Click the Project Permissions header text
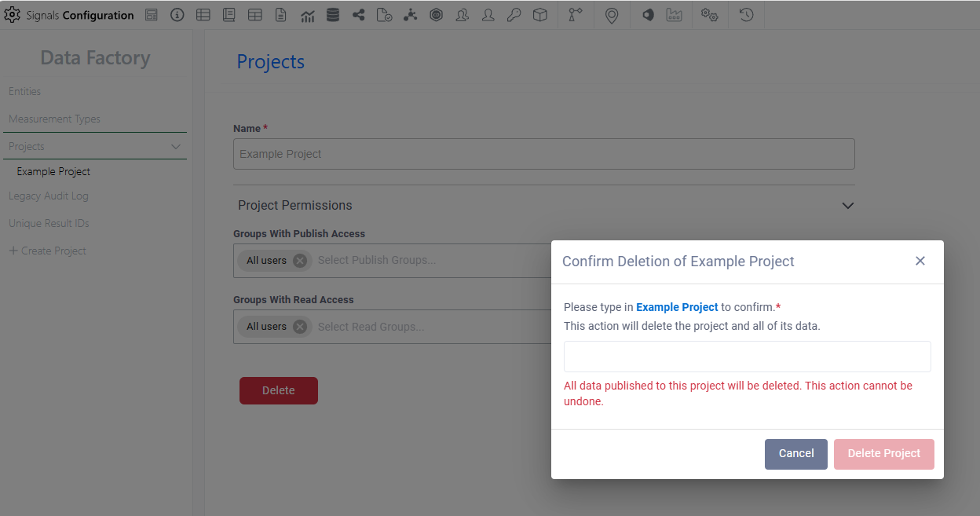Viewport: 980px width, 516px height. pyautogui.click(x=295, y=206)
